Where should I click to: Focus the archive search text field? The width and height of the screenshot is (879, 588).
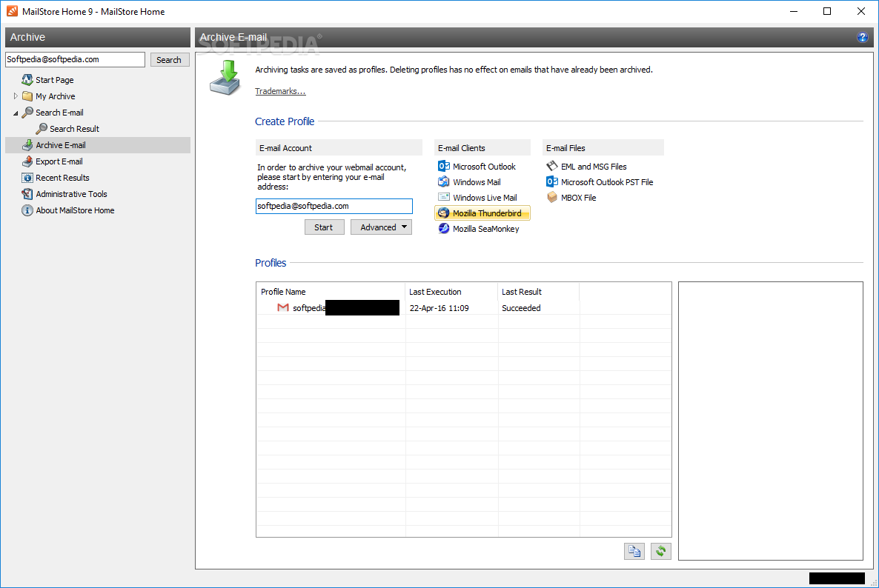75,59
